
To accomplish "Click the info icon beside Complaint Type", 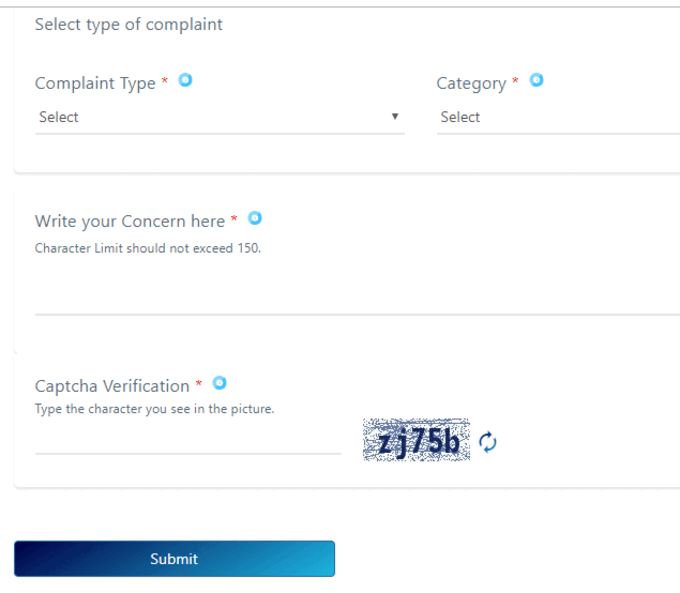I will tap(185, 80).
